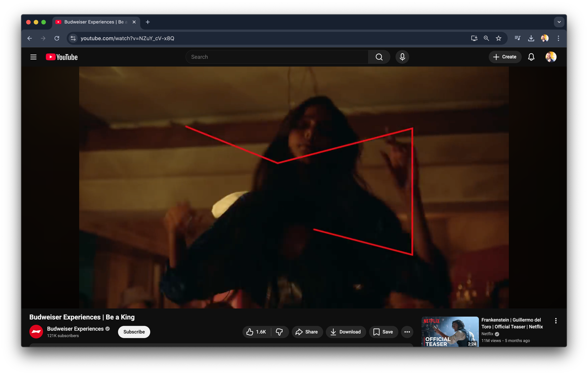Screen dimensions: 588x375
Task: Expand the tab search chevron dropdown
Action: [x=559, y=22]
